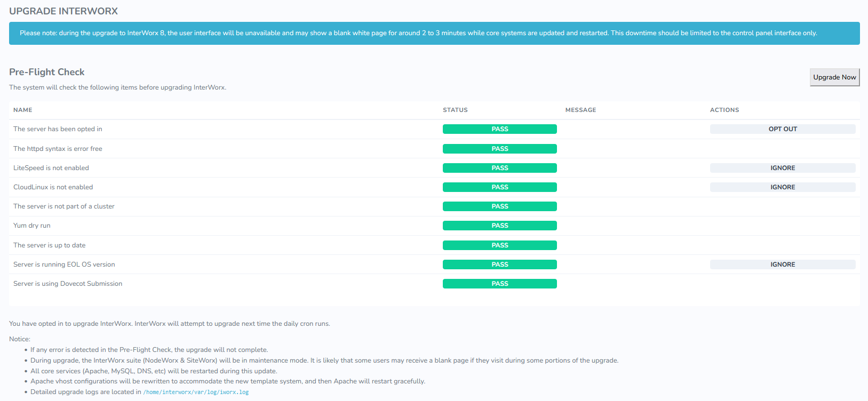Click the Pre-Flight Check heading
The height and width of the screenshot is (401, 868).
(47, 72)
